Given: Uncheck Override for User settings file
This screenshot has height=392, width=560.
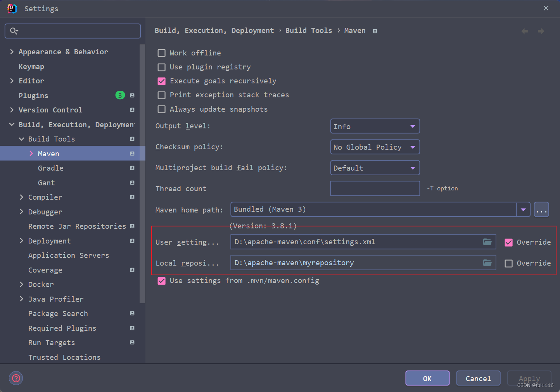Looking at the screenshot, I should coord(508,242).
